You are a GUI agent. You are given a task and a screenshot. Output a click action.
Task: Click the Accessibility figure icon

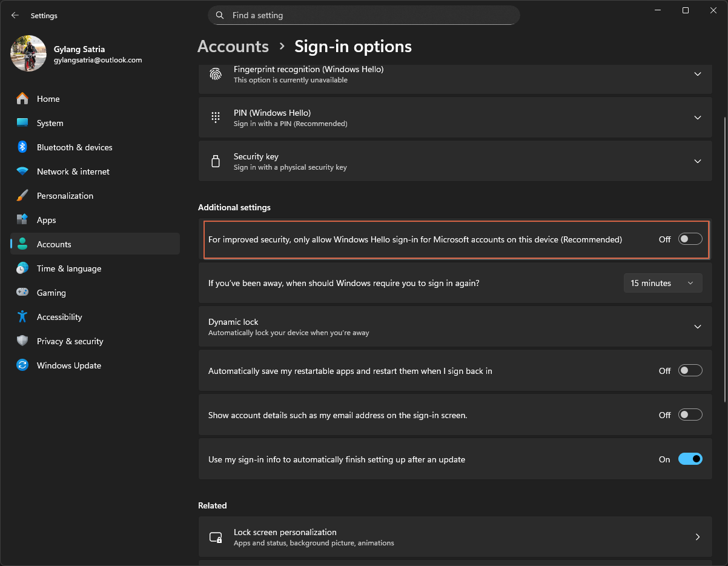pos(22,317)
